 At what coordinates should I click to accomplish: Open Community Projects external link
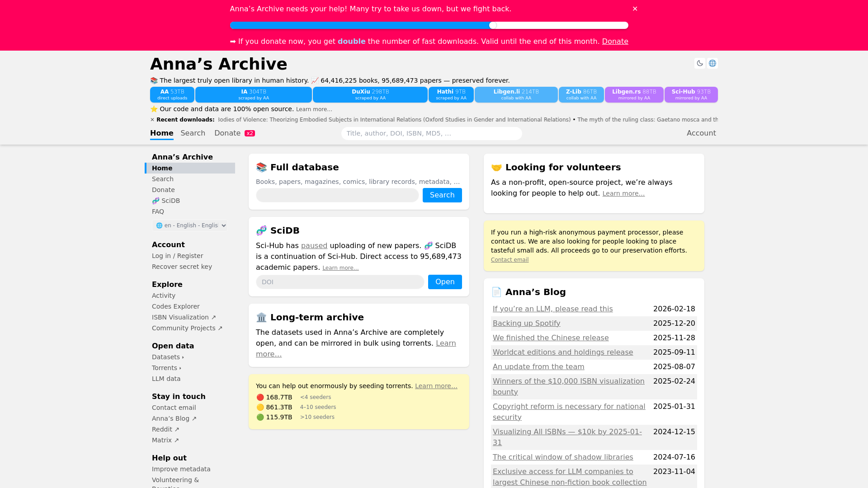187,328
